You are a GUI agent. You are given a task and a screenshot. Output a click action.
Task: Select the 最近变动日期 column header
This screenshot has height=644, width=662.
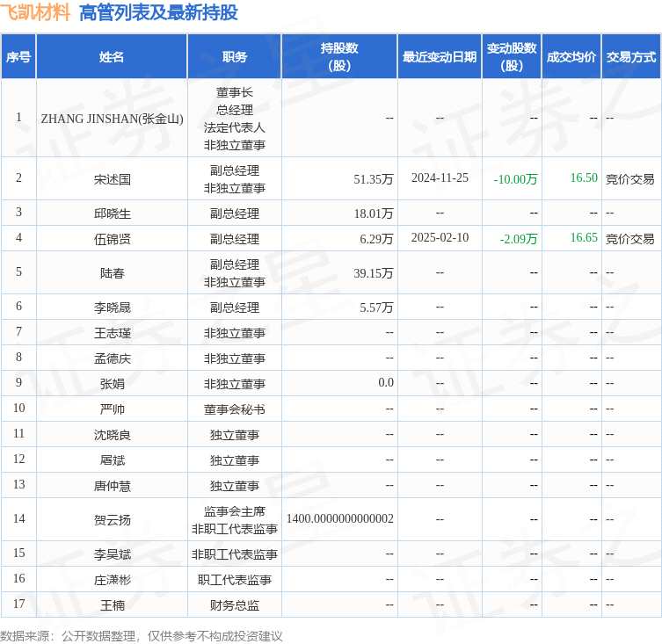pos(440,56)
